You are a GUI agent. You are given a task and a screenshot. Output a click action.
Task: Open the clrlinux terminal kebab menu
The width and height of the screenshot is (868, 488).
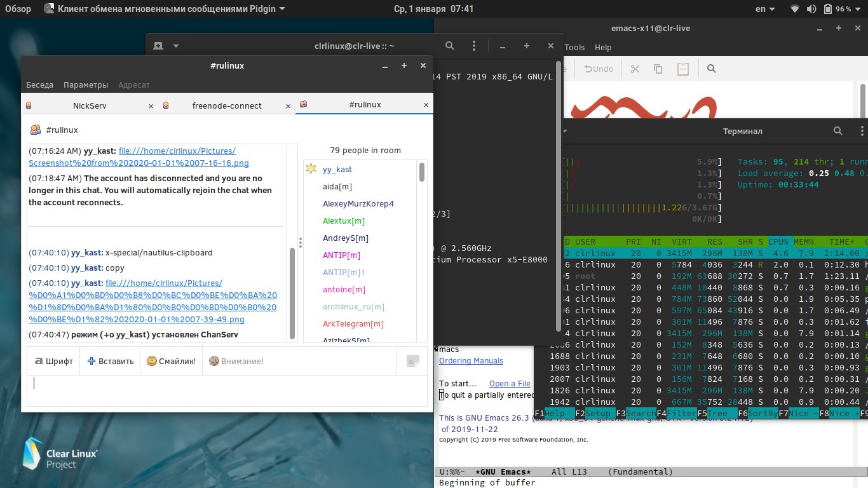click(474, 46)
